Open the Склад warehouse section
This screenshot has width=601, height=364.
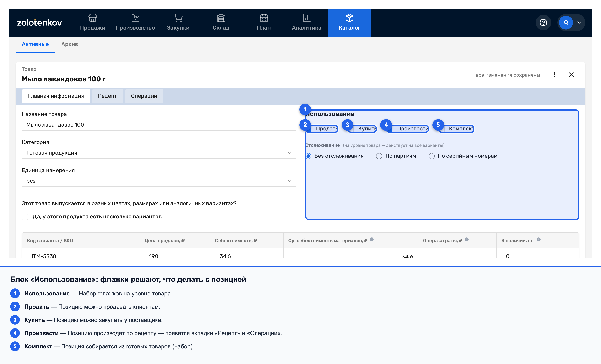pos(221,22)
